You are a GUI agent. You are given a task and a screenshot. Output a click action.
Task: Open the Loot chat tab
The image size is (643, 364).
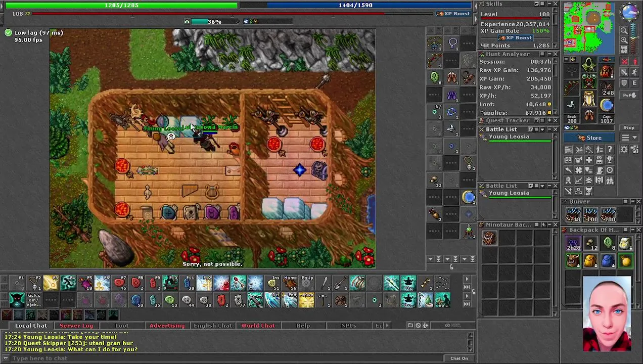122,326
